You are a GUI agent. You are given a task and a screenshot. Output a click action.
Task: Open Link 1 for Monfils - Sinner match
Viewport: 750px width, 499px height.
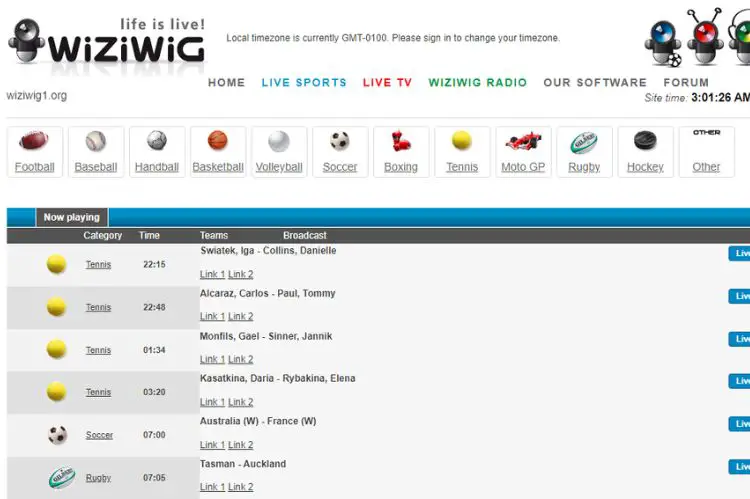coord(212,359)
